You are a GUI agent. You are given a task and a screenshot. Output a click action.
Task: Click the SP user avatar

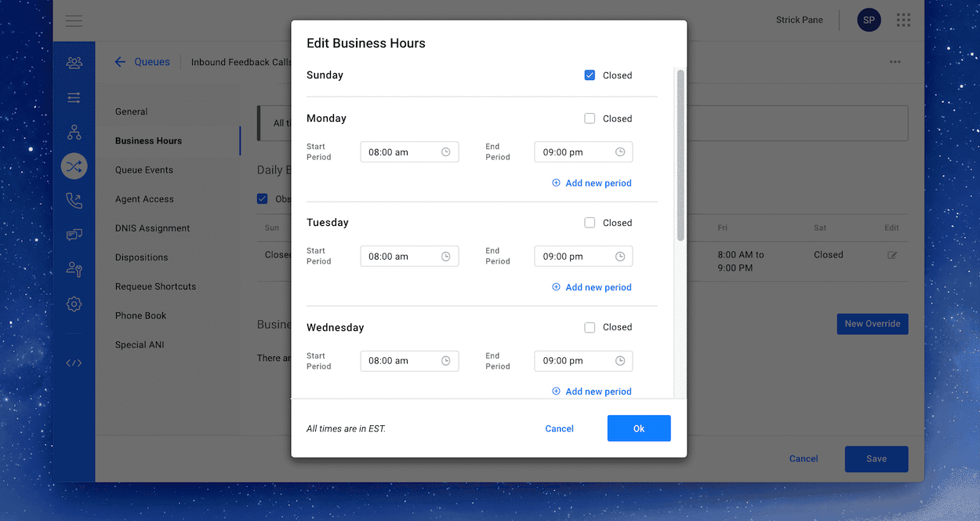pos(869,20)
